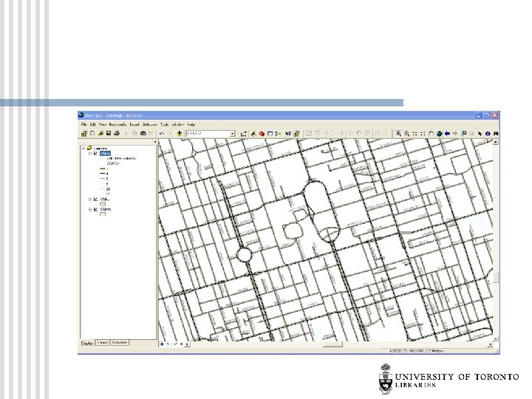Viewport: 532px width, 399px height.
Task: Click the vertical scrollbar thumb beside map
Action: [496, 277]
